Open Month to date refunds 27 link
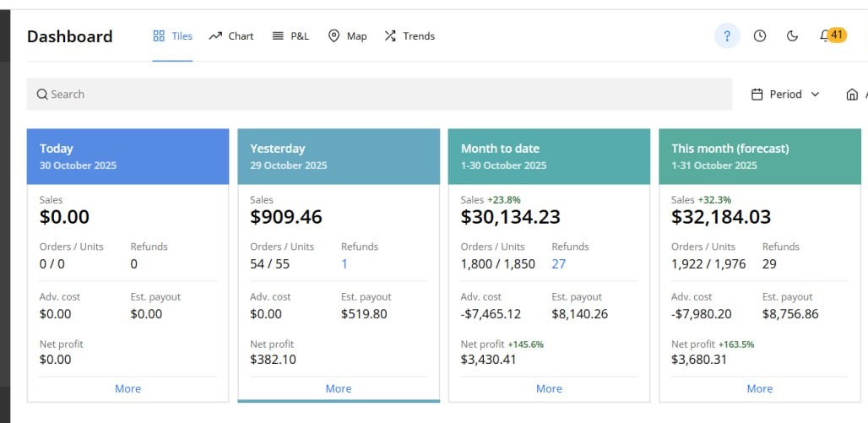Viewport: 868px width, 423px height. click(x=558, y=264)
